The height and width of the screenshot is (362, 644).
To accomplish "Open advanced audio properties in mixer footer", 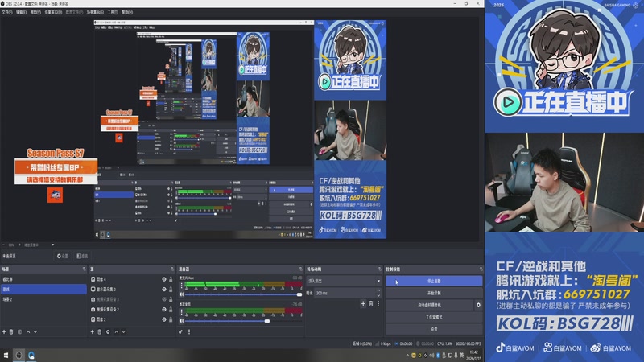I will click(x=180, y=331).
